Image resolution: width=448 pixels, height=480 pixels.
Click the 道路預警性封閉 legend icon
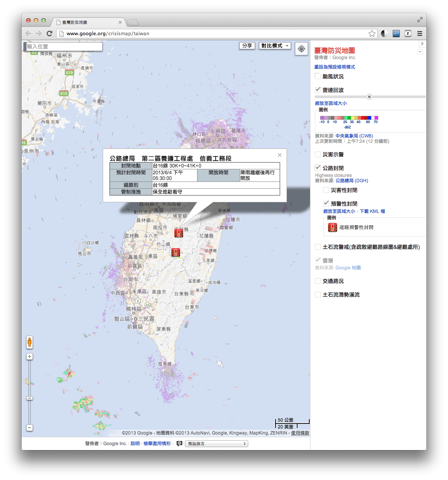point(332,227)
